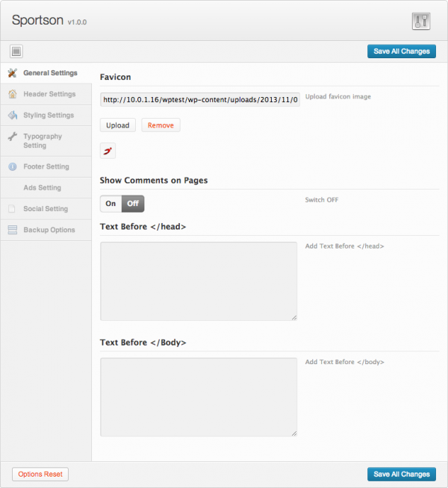The height and width of the screenshot is (488, 448).
Task: Click the Typography Setting wrench icon
Action: [12, 137]
